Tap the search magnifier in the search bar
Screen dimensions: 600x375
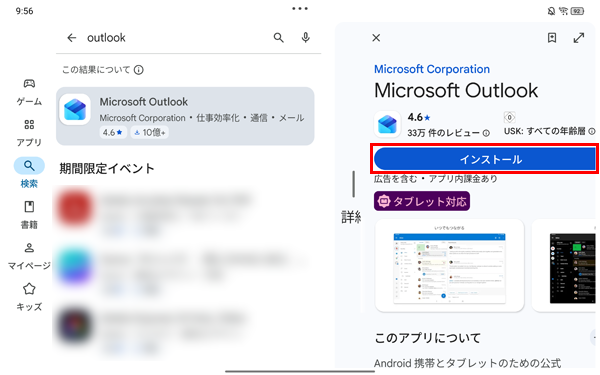(x=279, y=38)
